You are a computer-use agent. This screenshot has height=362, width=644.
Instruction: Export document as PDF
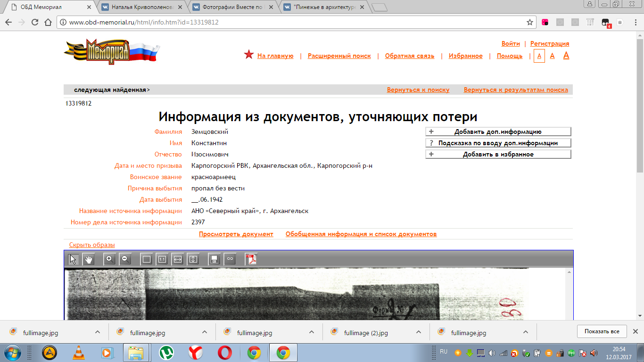coord(251,259)
